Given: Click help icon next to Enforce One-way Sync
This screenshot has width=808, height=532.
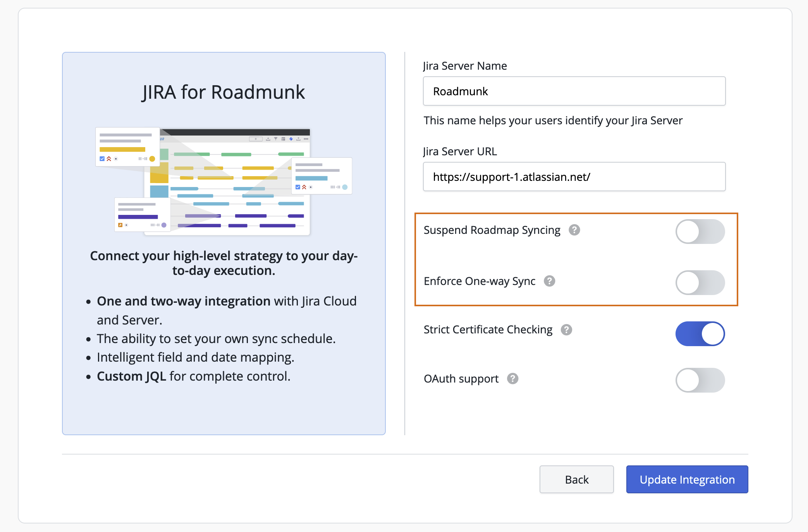Looking at the screenshot, I should click(x=549, y=281).
